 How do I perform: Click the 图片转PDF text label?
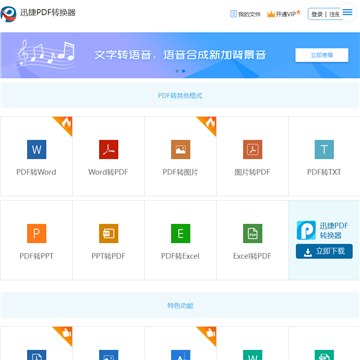click(252, 172)
